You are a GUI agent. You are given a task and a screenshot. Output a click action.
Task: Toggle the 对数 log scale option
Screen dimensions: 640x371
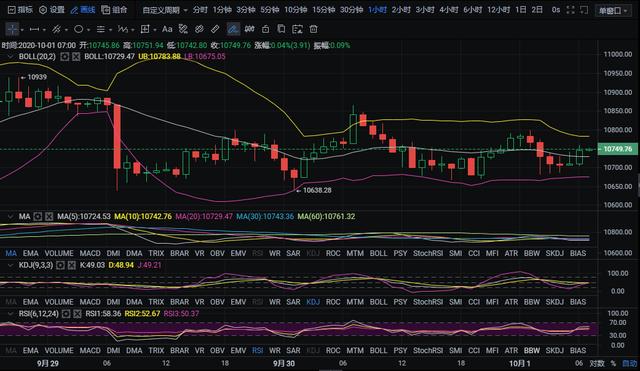pyautogui.click(x=596, y=363)
